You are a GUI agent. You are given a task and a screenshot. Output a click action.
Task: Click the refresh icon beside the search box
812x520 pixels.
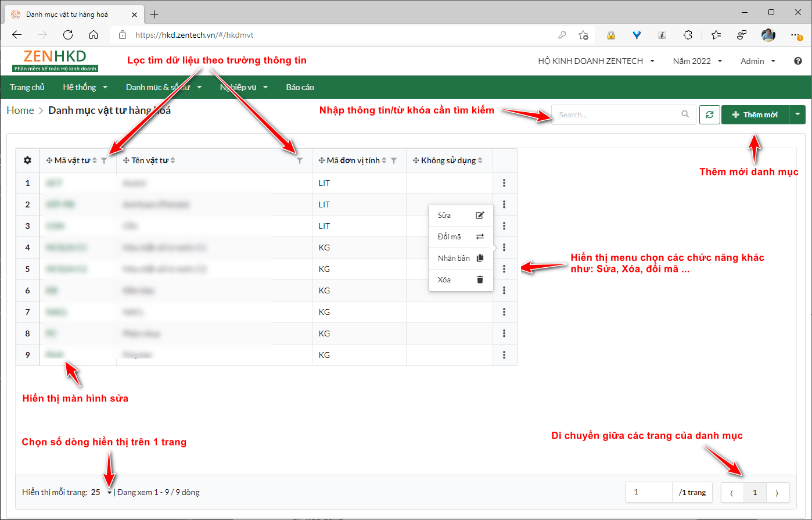[709, 114]
